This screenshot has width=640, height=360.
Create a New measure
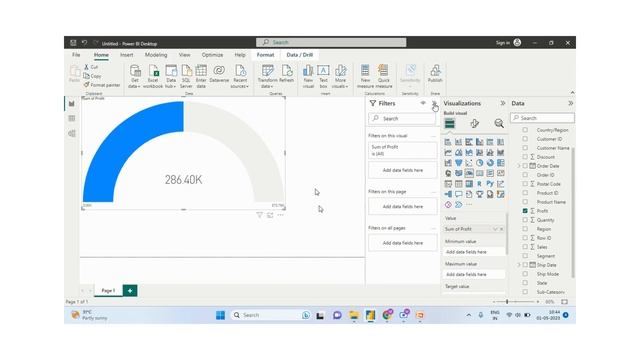coord(365,76)
